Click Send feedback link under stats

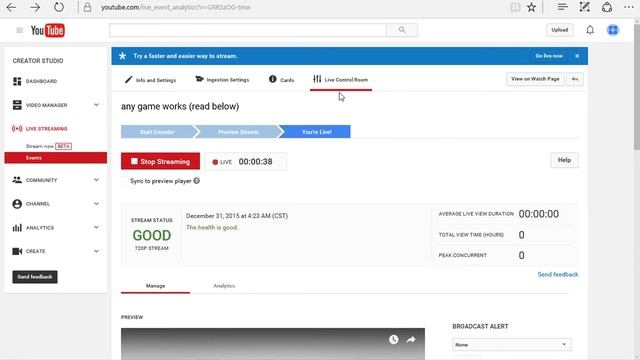click(558, 275)
